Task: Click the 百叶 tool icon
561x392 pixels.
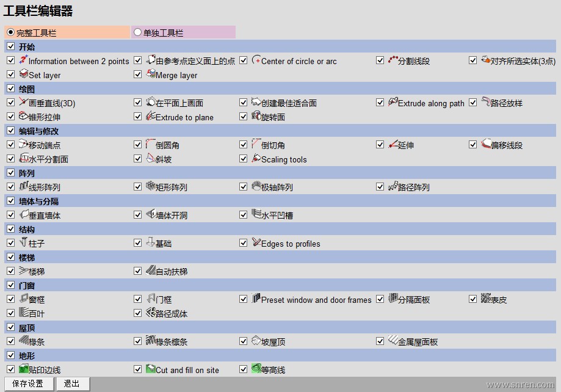Action: (x=24, y=313)
